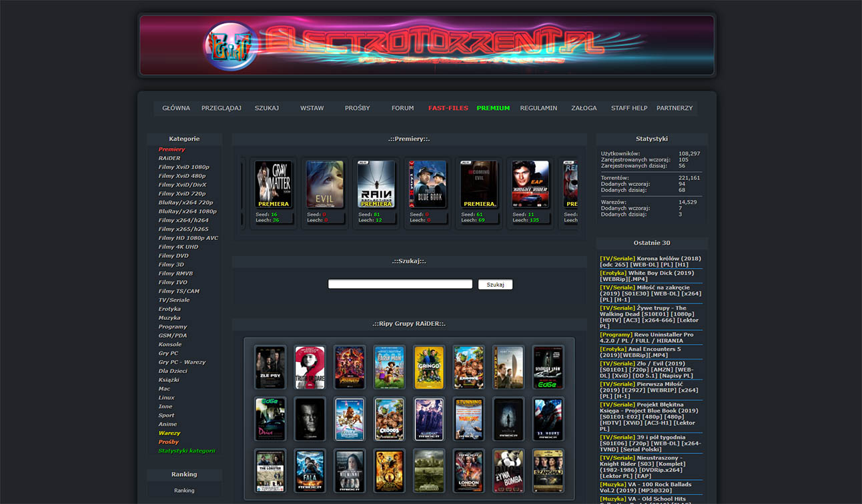Viewport: 862px width, 504px height.
Task: Open the Drive poster
Action: point(270,419)
